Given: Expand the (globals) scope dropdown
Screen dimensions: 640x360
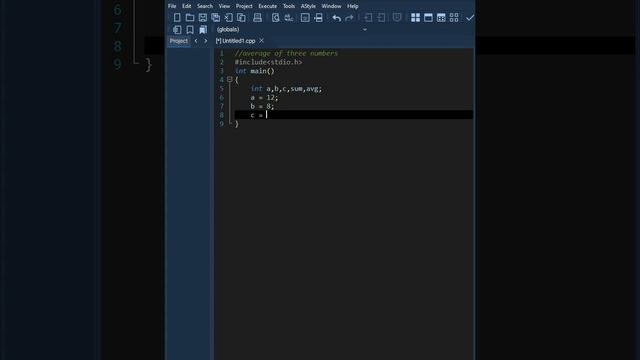Looking at the screenshot, I should tap(291, 29).
